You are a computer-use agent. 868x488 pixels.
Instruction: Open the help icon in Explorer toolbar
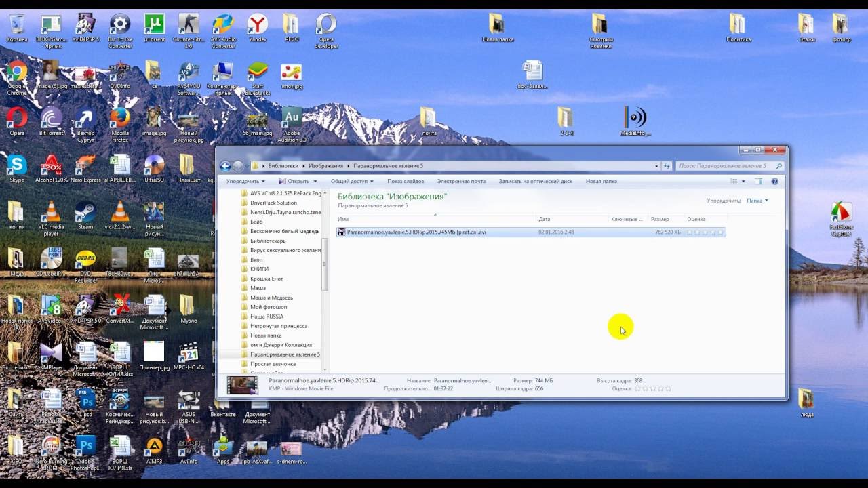774,182
